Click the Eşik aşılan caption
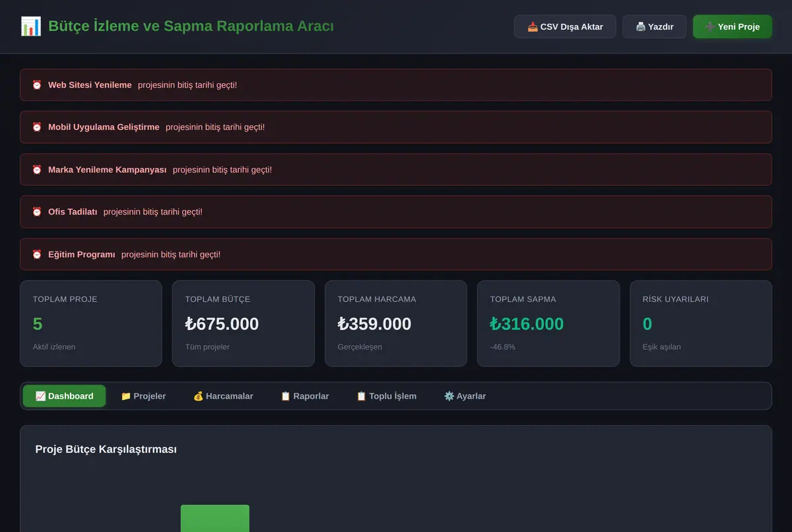Viewport: 792px width, 532px height. click(662, 347)
